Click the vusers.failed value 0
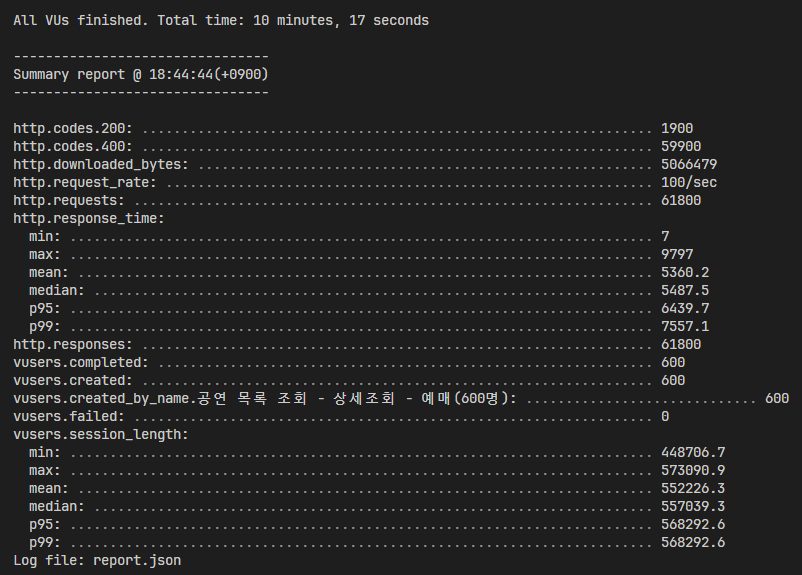The width and height of the screenshot is (802, 575). point(665,416)
